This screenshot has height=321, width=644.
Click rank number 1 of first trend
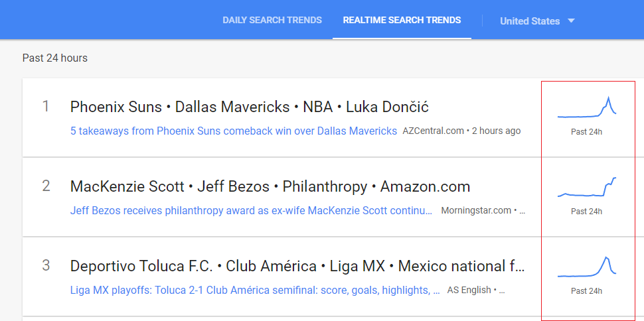46,106
